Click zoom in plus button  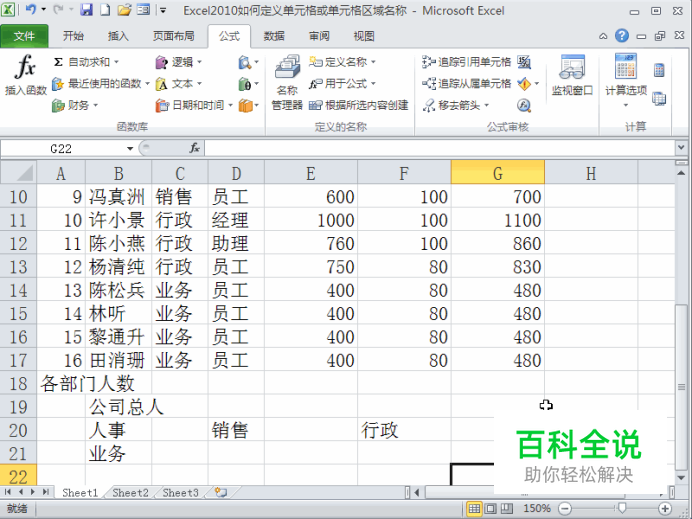tap(665, 509)
